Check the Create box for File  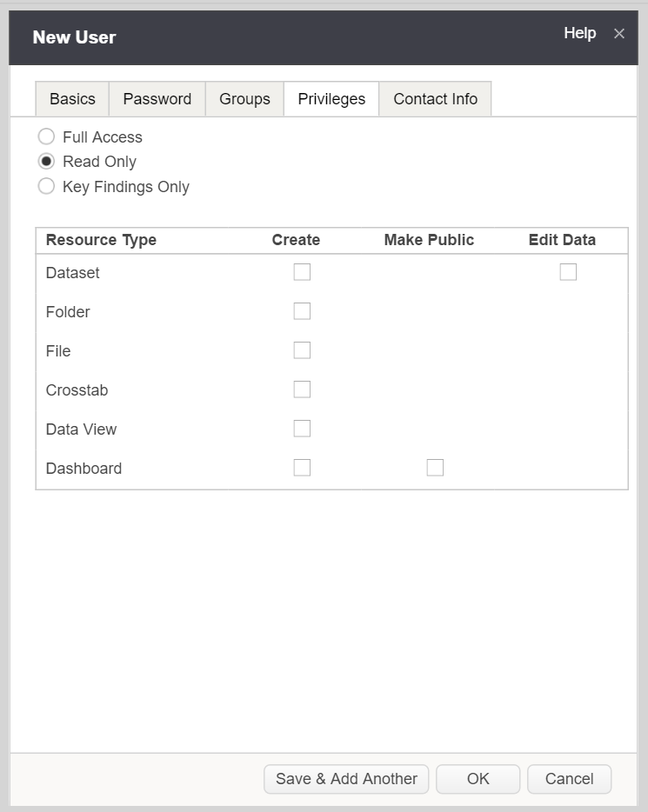pos(302,349)
